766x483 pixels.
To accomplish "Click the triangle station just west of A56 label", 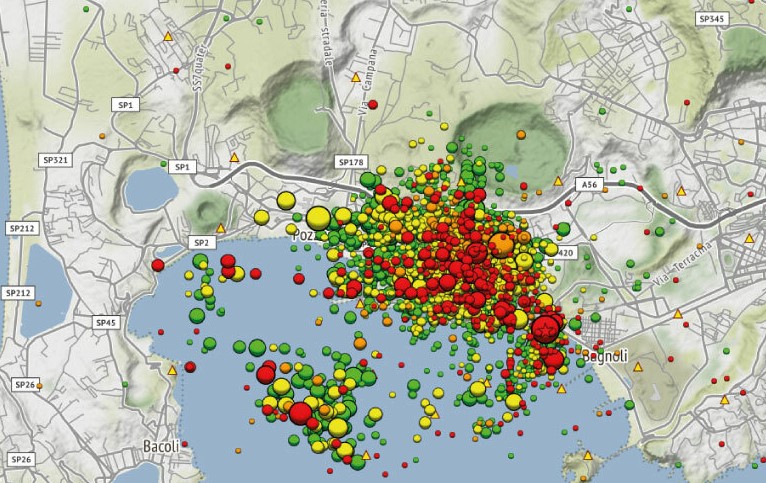I will [558, 181].
